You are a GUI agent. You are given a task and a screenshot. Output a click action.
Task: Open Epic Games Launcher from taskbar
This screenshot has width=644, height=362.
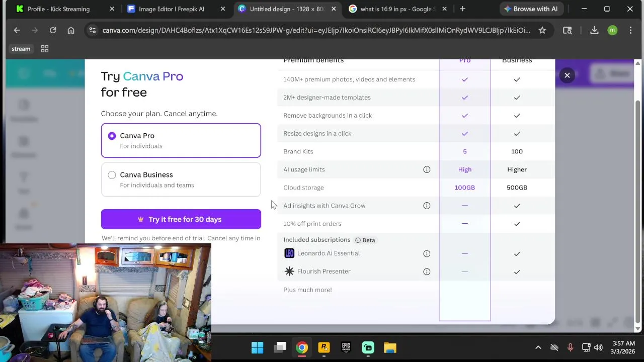click(x=346, y=347)
